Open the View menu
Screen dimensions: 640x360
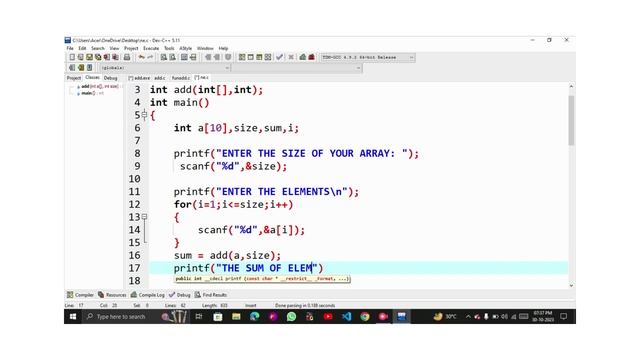pyautogui.click(x=114, y=48)
